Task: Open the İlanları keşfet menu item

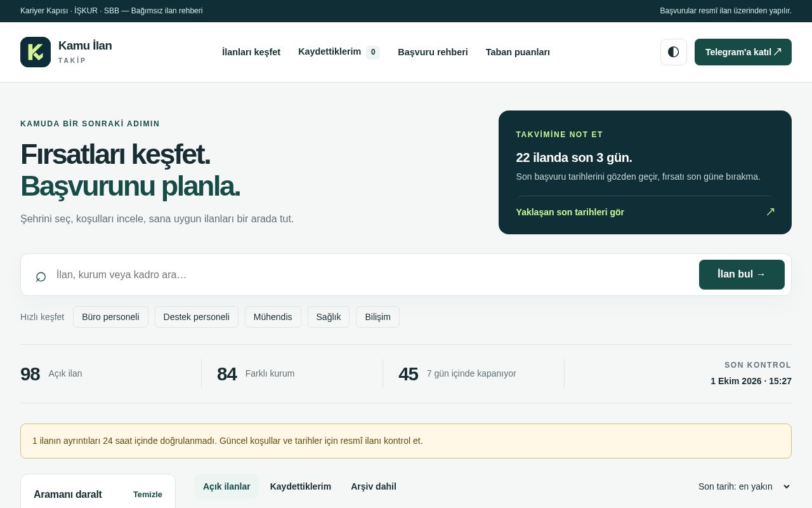Action: [x=251, y=52]
